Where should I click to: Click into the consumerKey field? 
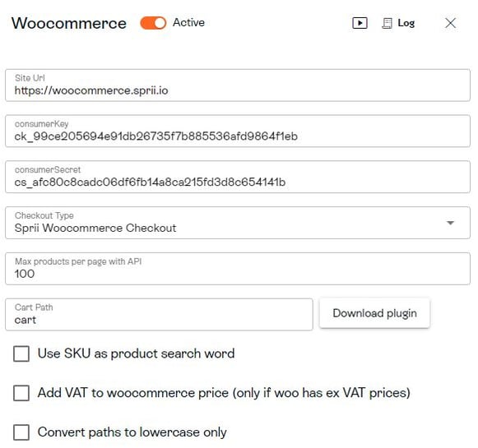click(x=238, y=131)
